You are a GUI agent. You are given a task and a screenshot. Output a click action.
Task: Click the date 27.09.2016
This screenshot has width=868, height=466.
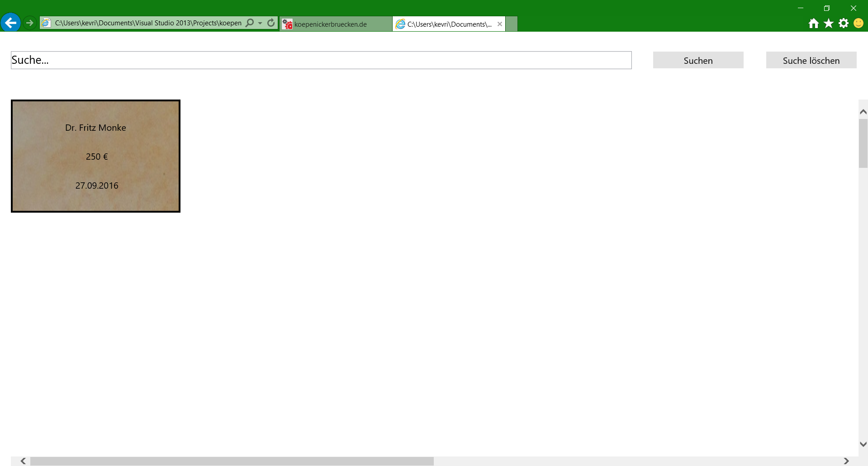(x=97, y=185)
